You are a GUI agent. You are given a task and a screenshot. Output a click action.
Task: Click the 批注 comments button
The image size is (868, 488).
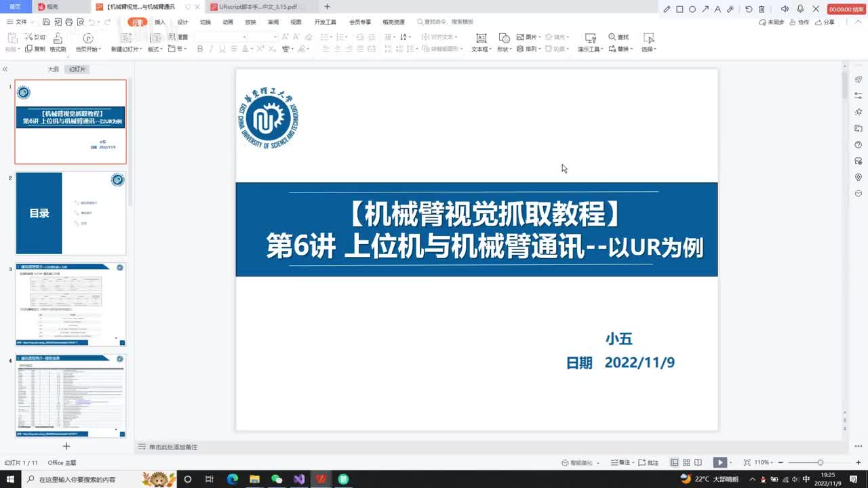(648, 462)
